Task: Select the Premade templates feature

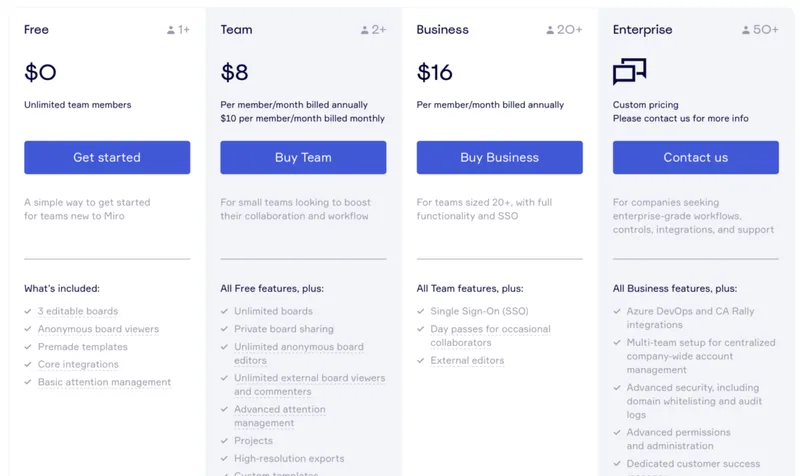Action: [83, 347]
